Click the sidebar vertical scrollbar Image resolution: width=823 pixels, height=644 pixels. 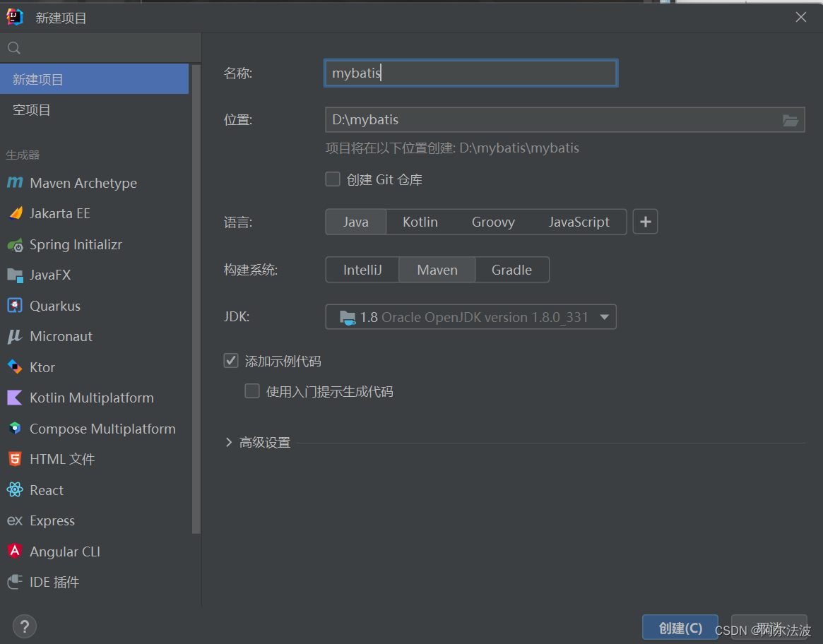[x=196, y=299]
